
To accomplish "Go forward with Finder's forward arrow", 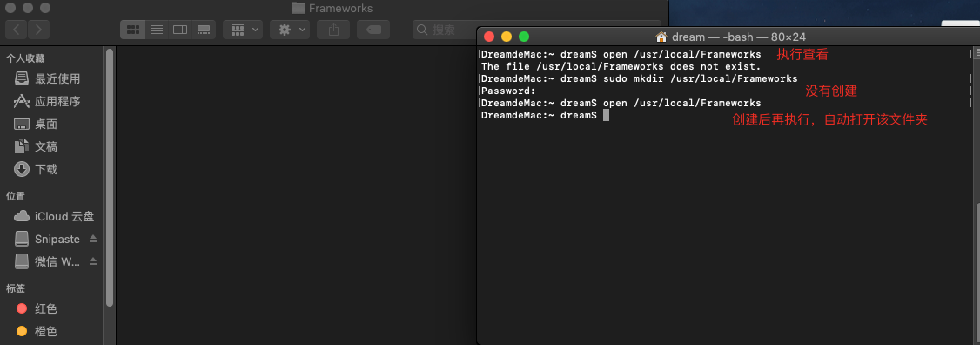I will point(38,30).
